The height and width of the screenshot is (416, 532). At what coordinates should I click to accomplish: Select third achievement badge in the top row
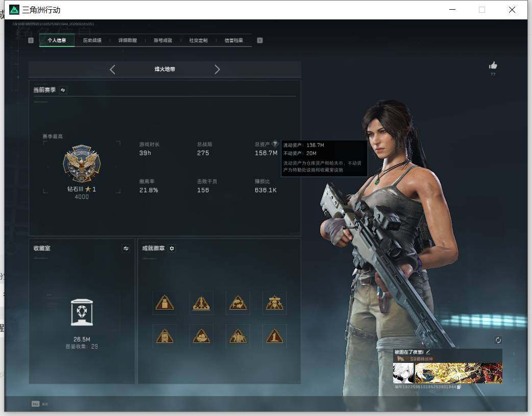(x=238, y=303)
